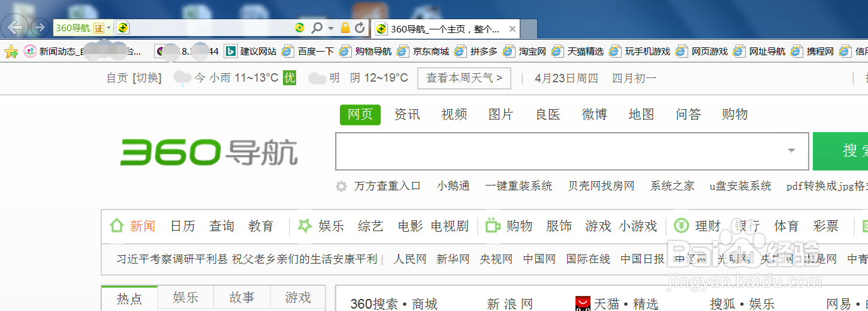Click the 查看本周天气 button
Viewport: 868px width, 311px height.
(x=465, y=78)
